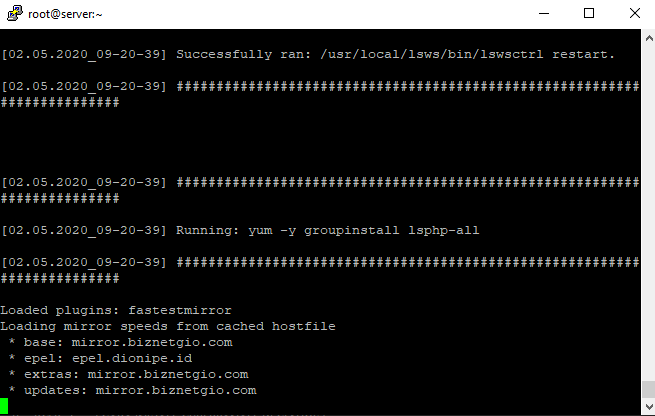The image size is (655, 416).
Task: Click the scrollbar thumb near the bottom
Action: click(x=649, y=389)
